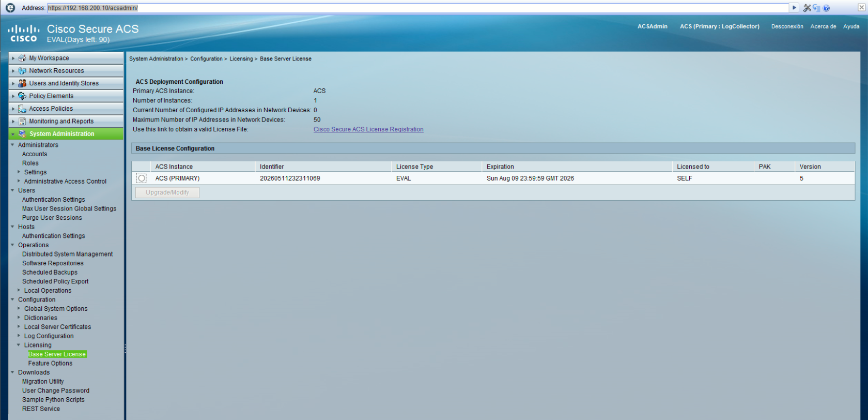Open the tools wrench-and-screwdriver icon

(x=807, y=8)
